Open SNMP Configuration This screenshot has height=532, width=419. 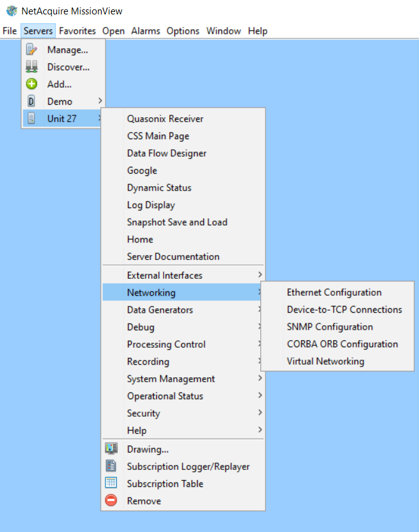click(337, 326)
